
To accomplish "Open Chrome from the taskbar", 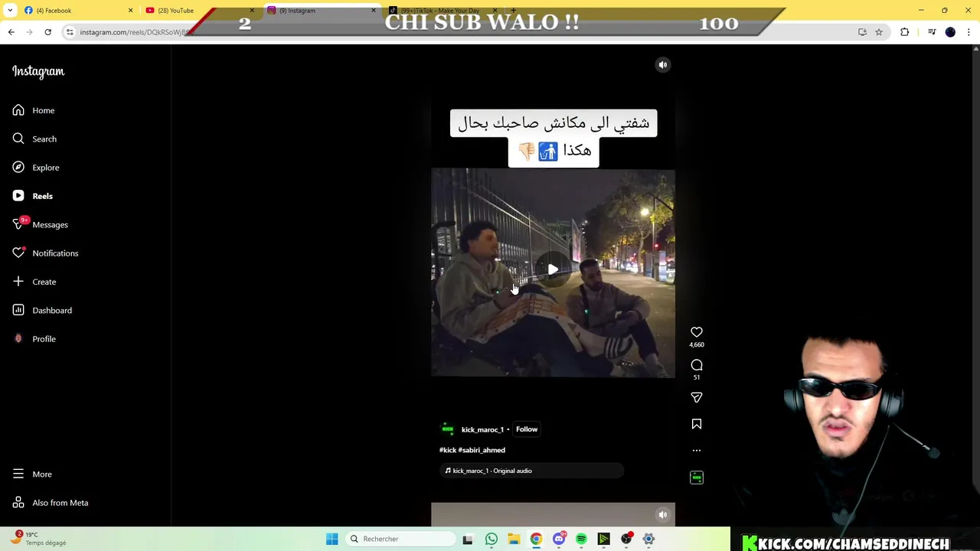I will coord(536,539).
